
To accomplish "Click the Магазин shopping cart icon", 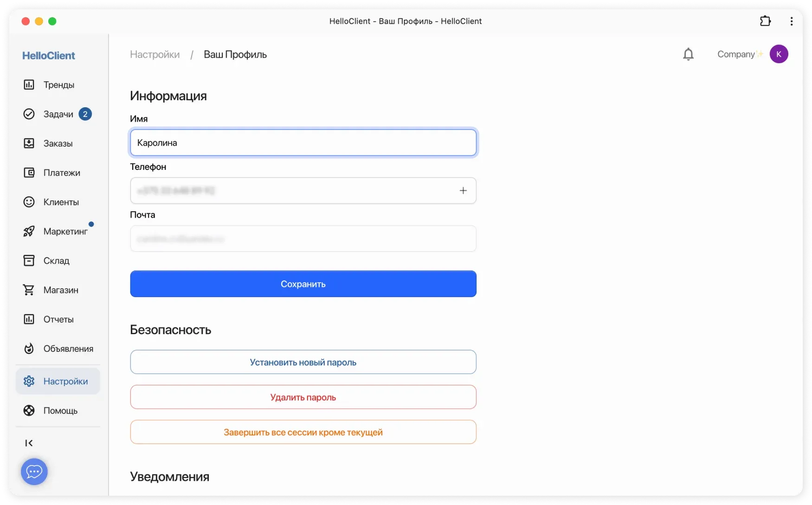I will [29, 290].
